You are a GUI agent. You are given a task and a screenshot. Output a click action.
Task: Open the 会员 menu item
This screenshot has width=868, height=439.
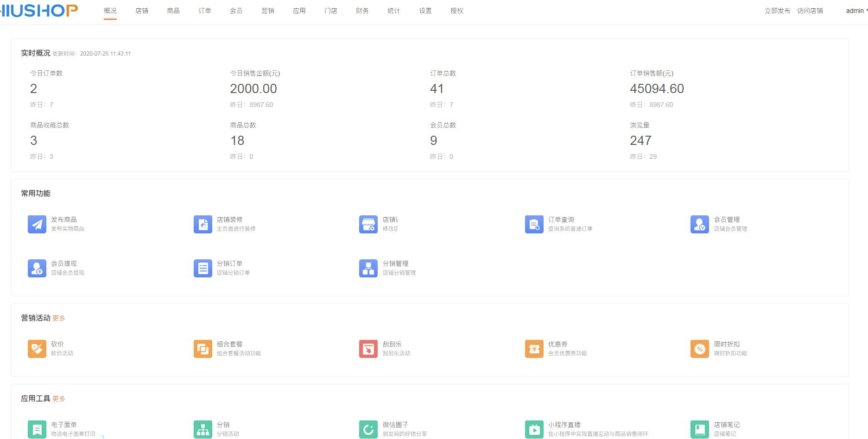[236, 11]
